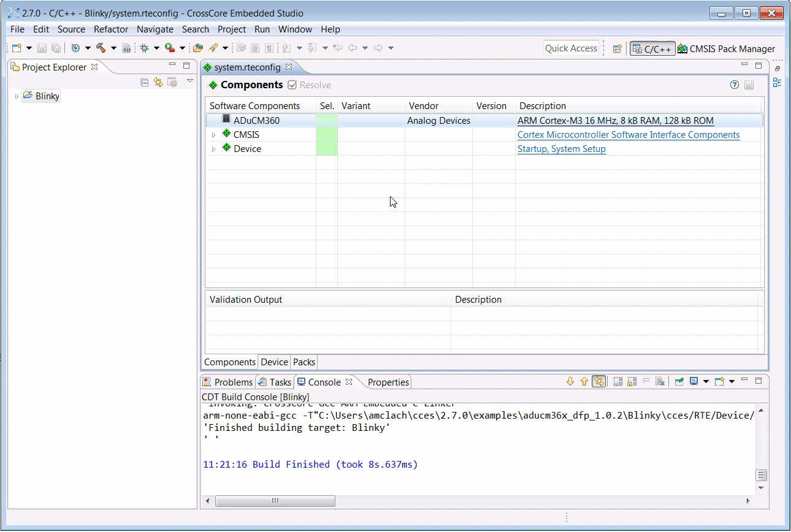Screen dimensions: 791x532
Task: Click the console vertical scrollbar thumb
Action: tap(761, 476)
